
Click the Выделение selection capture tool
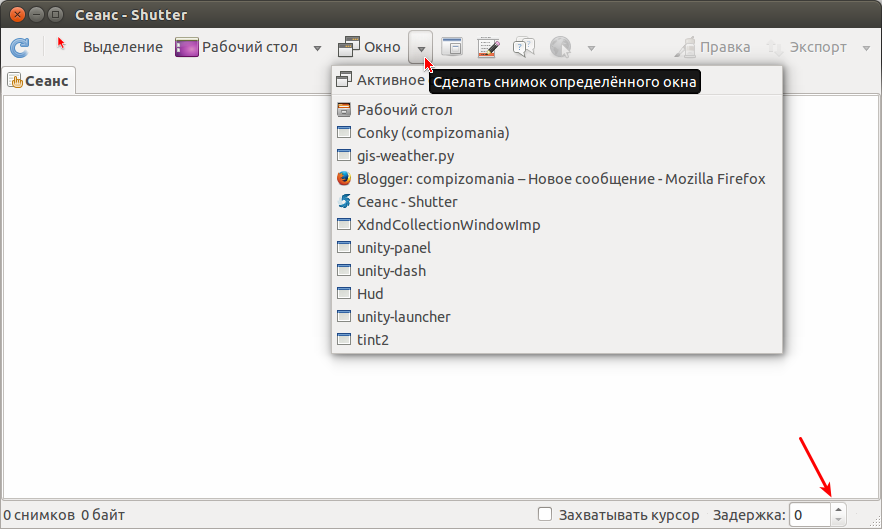coord(110,47)
